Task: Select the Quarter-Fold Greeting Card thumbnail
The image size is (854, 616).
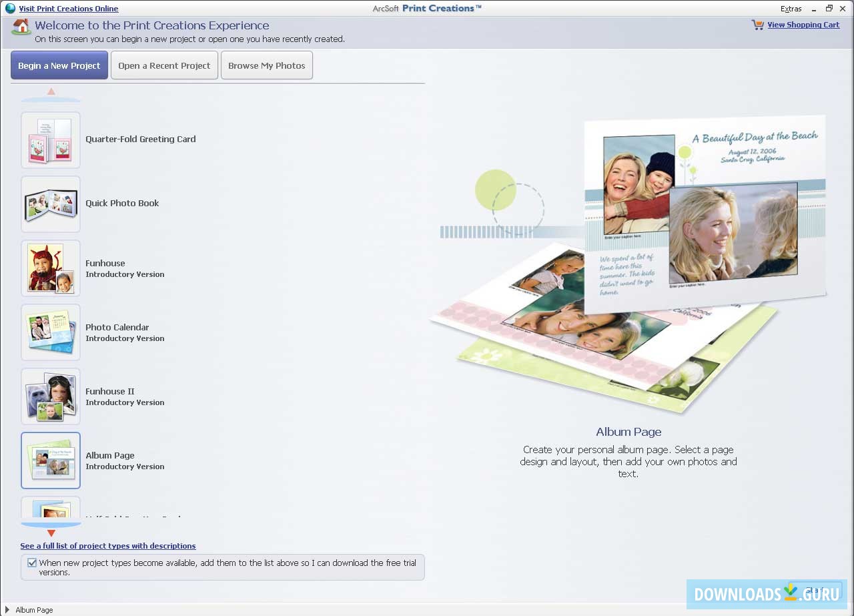Action: pyautogui.click(x=51, y=139)
